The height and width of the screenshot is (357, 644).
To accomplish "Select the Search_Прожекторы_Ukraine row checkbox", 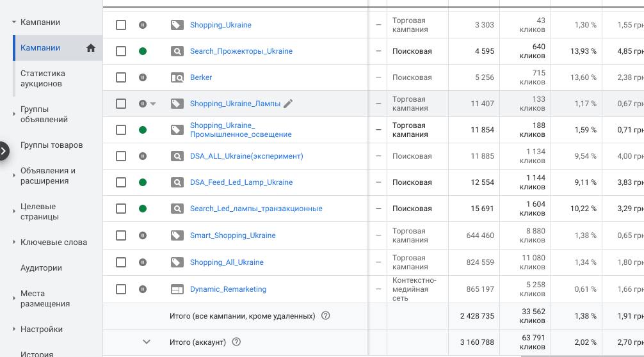I will [121, 51].
